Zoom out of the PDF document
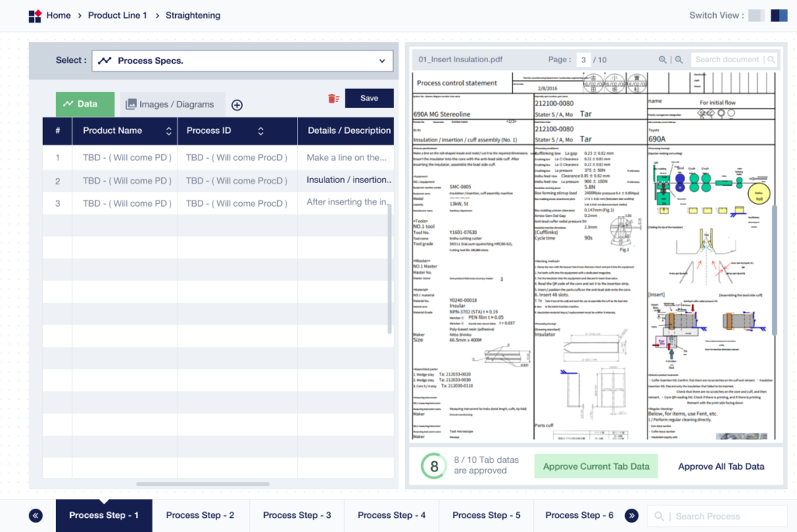Viewport: 797px width, 532px height. tap(679, 60)
